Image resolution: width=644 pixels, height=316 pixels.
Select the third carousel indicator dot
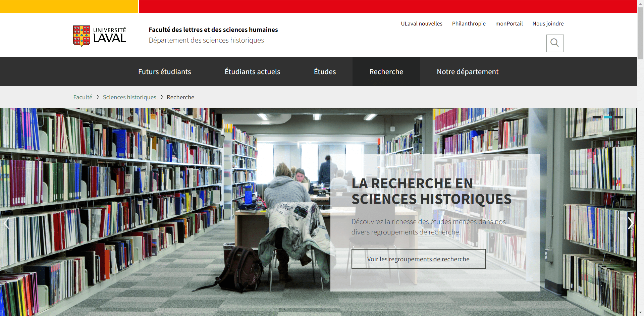pos(619,117)
